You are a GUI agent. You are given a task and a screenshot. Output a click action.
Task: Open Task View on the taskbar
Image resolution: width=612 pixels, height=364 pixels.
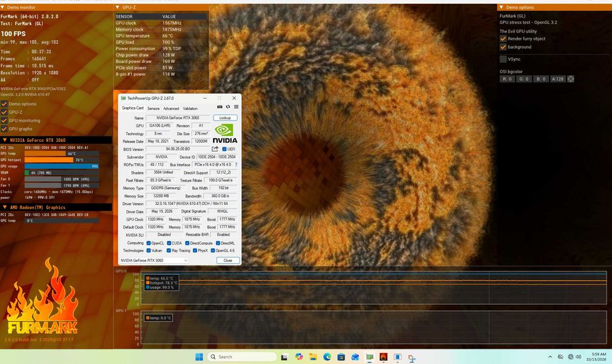click(x=284, y=357)
